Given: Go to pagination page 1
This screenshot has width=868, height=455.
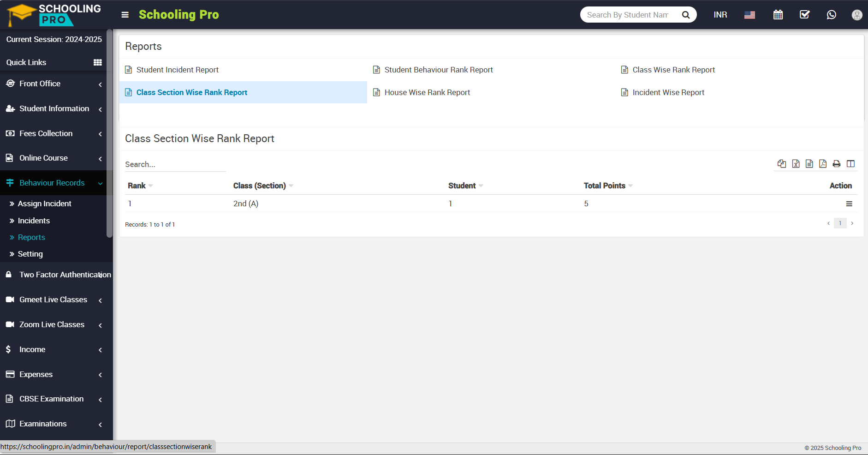Looking at the screenshot, I should point(840,223).
